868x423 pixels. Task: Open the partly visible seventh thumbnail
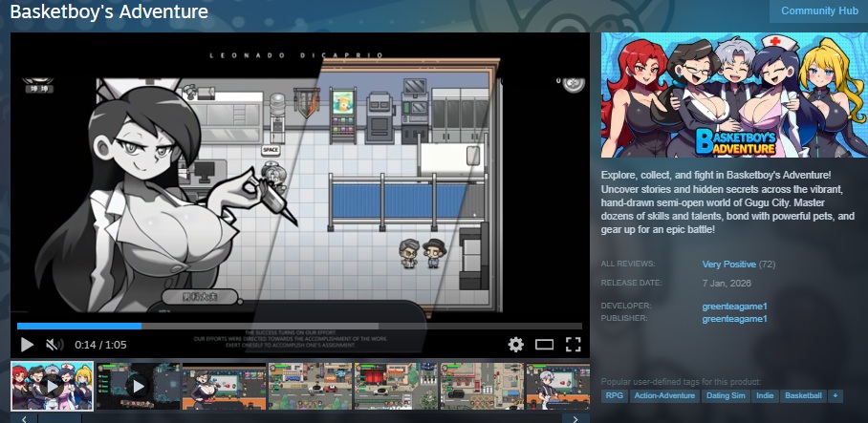[558, 386]
